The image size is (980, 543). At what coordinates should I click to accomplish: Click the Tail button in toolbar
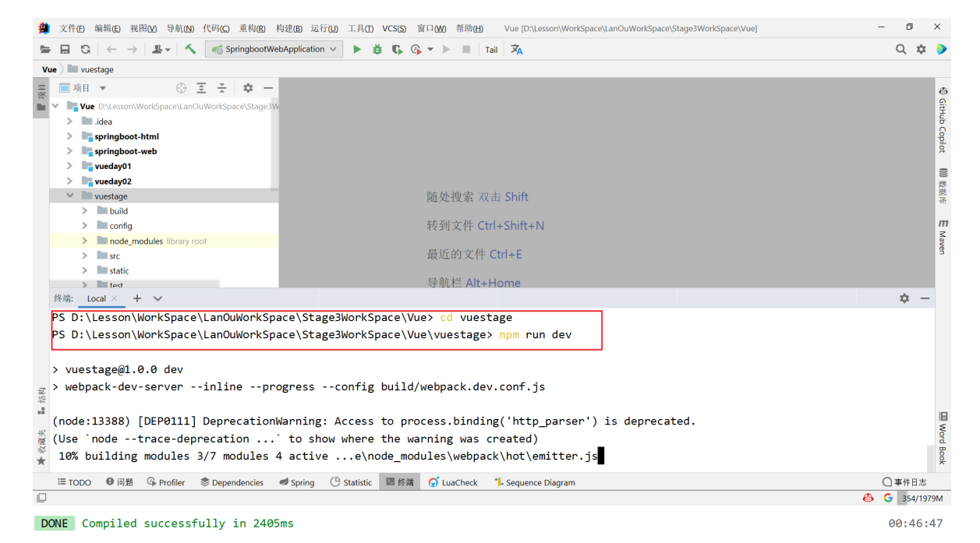(491, 50)
